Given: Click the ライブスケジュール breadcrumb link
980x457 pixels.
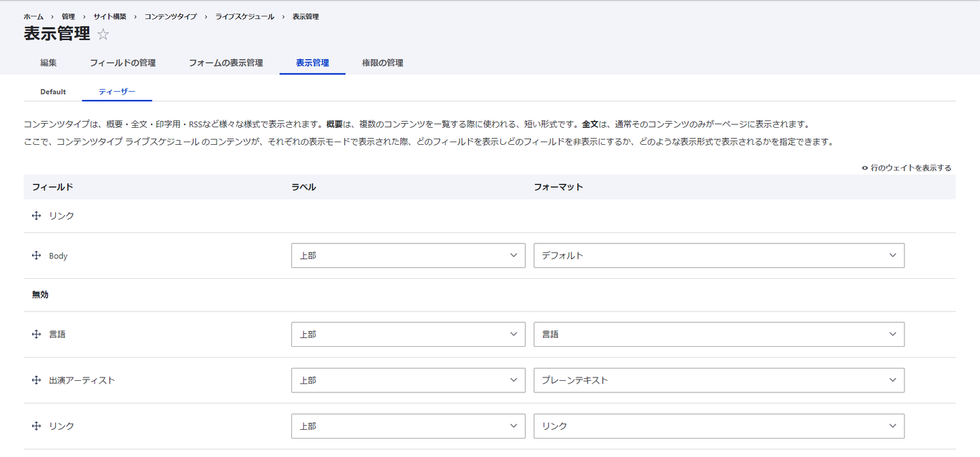Looking at the screenshot, I should pyautogui.click(x=244, y=16).
